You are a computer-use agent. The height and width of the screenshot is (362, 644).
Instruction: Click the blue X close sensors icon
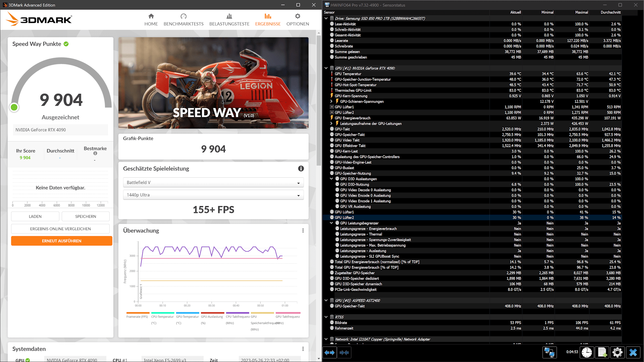pos(633,353)
